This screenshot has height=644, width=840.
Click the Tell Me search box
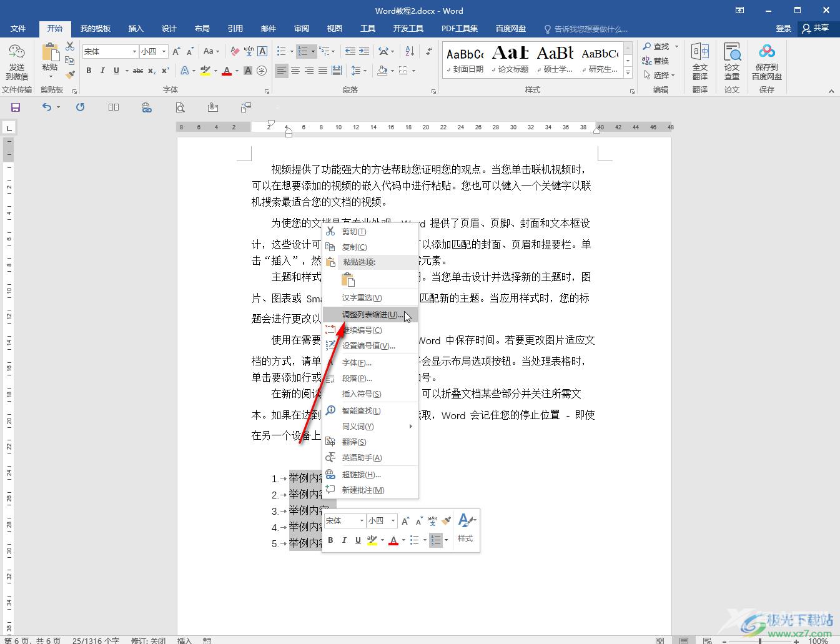[x=586, y=29]
